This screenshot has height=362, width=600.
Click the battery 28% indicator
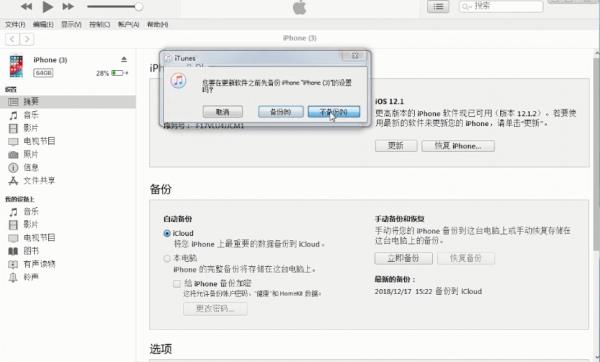112,73
